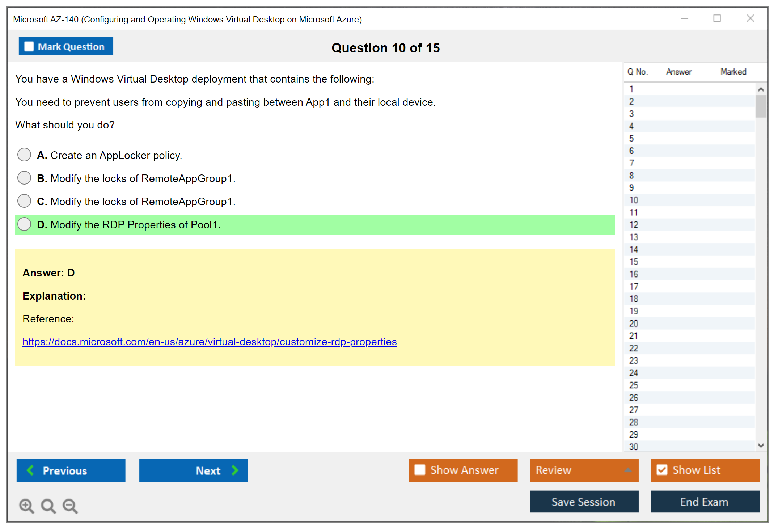The width and height of the screenshot is (778, 532).
Task: Click the green right arrow on Next
Action: coord(235,470)
